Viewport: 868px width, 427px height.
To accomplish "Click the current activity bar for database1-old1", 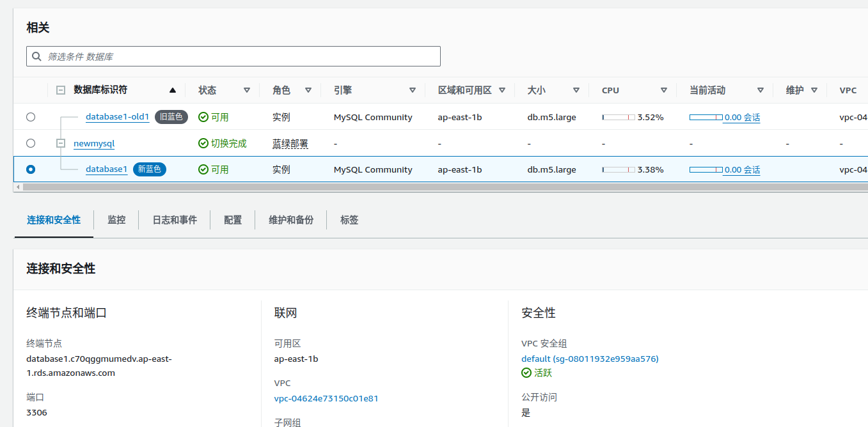I will coord(706,118).
